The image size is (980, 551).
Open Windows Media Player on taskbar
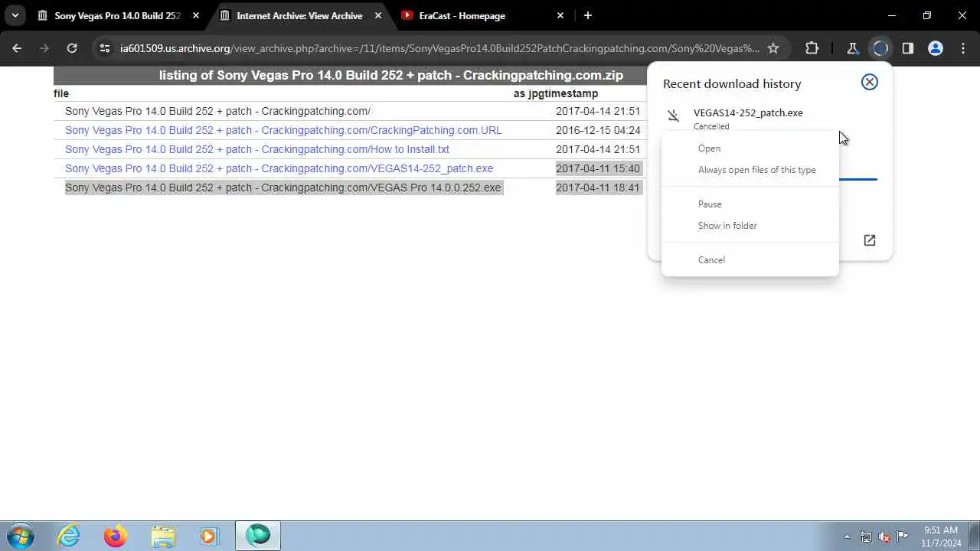click(x=209, y=536)
